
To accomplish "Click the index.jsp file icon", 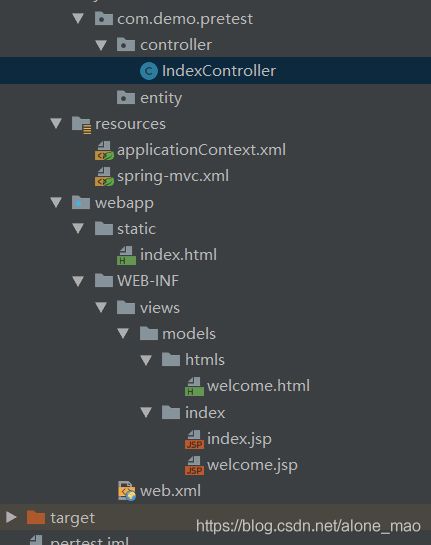I will click(194, 439).
